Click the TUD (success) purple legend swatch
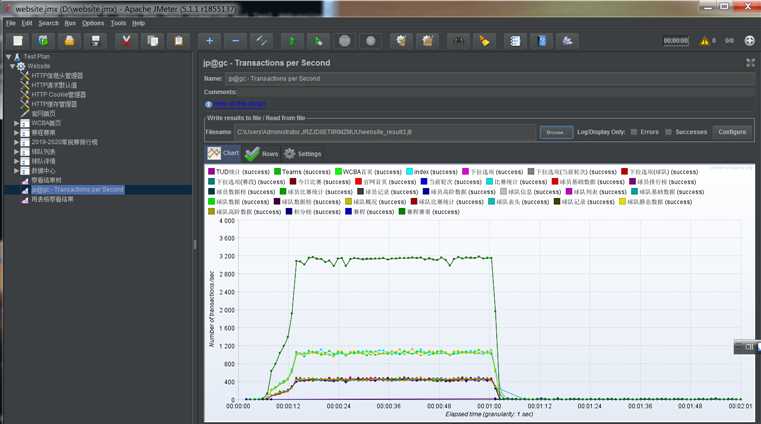761x424 pixels. coord(211,171)
